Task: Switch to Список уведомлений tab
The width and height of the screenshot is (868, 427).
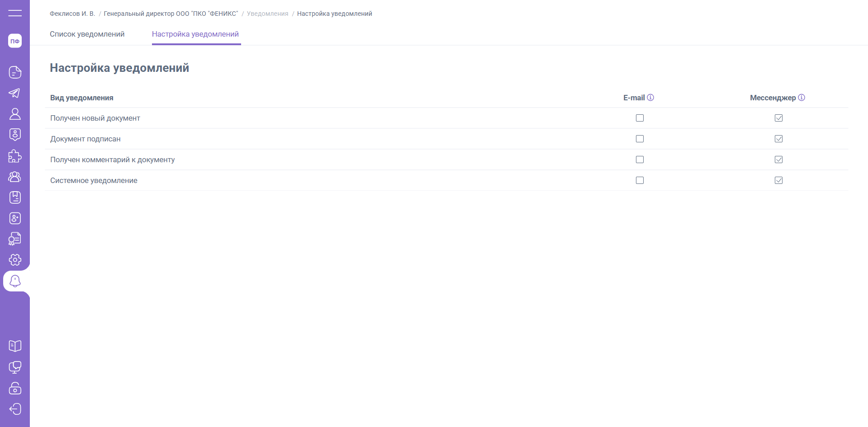Action: point(87,34)
